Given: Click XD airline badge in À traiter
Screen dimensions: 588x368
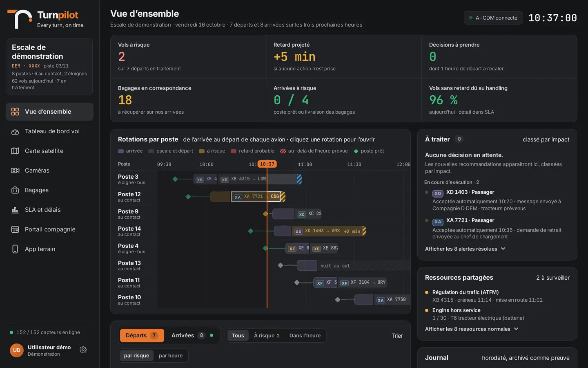Looking at the screenshot, I should [438, 193].
